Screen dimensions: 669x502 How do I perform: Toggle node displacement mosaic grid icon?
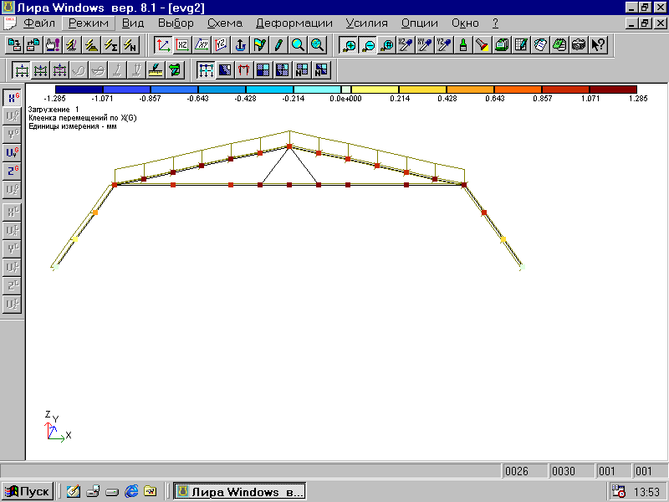206,70
